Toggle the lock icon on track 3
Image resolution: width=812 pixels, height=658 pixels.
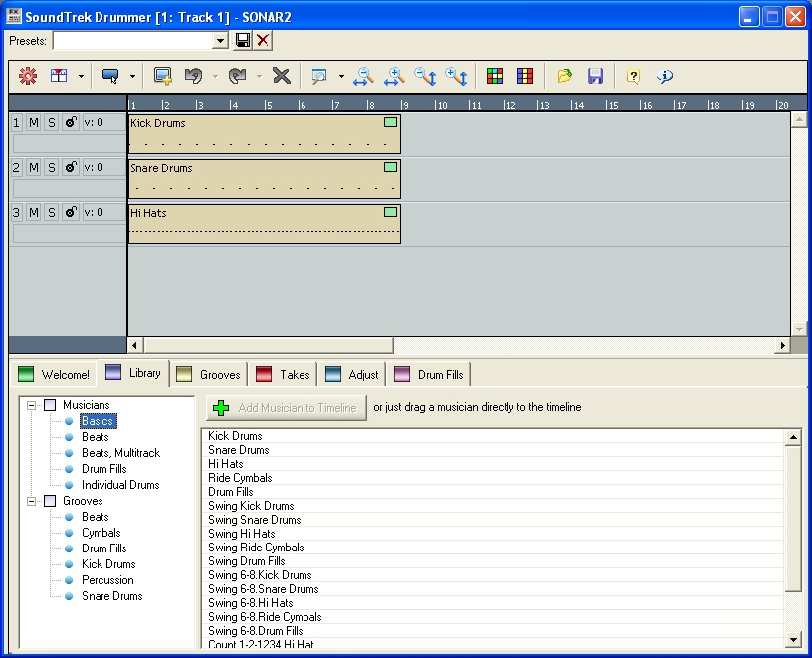71,212
